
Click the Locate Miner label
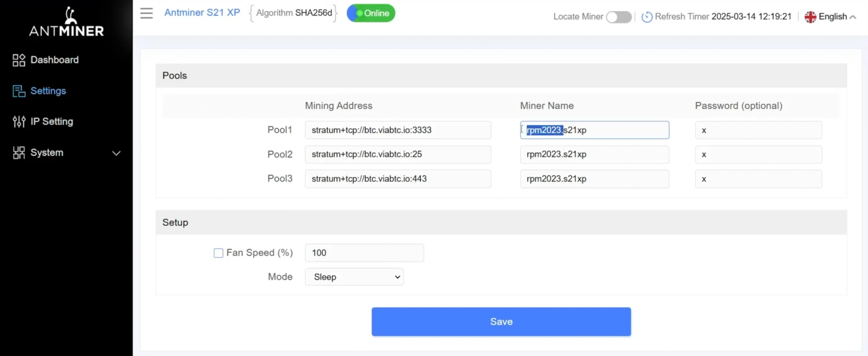pos(578,17)
